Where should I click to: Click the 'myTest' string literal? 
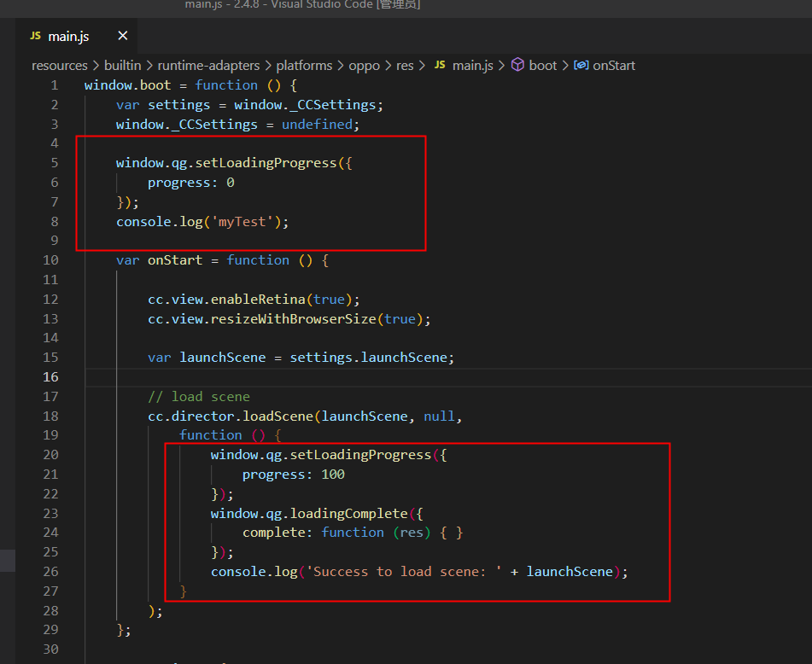(242, 222)
